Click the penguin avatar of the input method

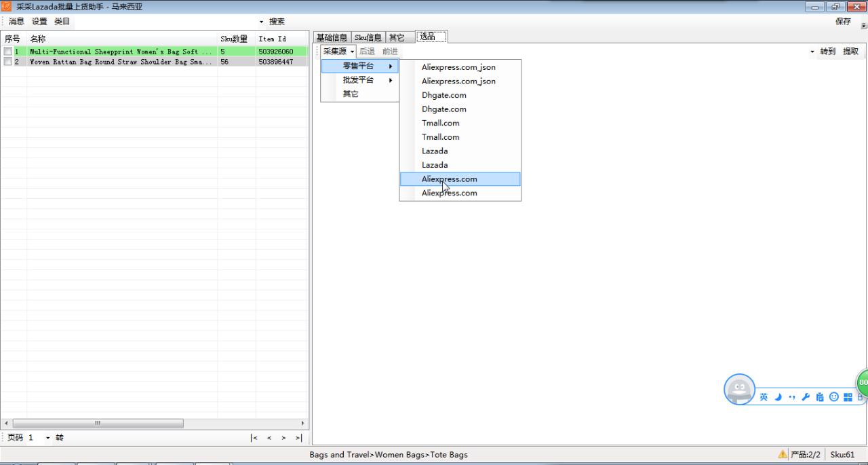tap(739, 390)
